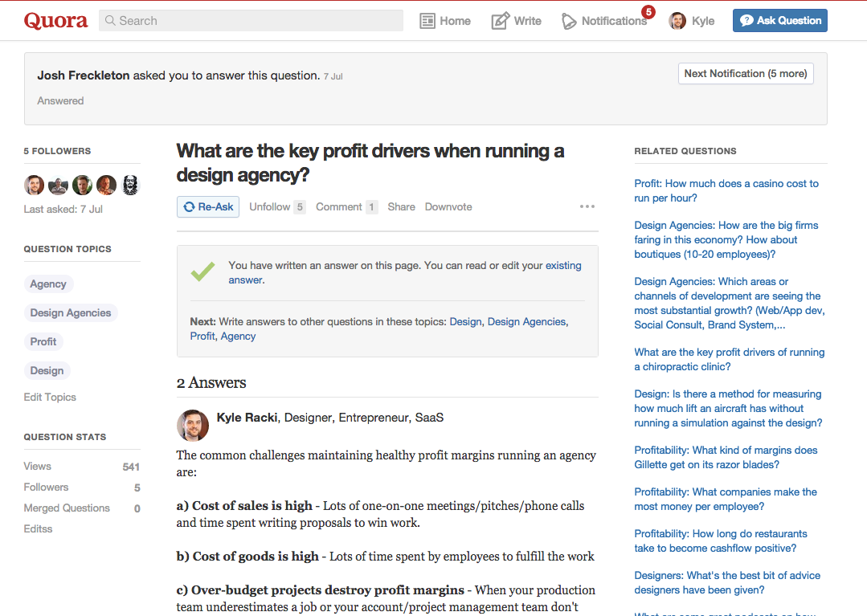The width and height of the screenshot is (867, 616).
Task: Click the Profit link in Next suggestions
Action: point(202,336)
